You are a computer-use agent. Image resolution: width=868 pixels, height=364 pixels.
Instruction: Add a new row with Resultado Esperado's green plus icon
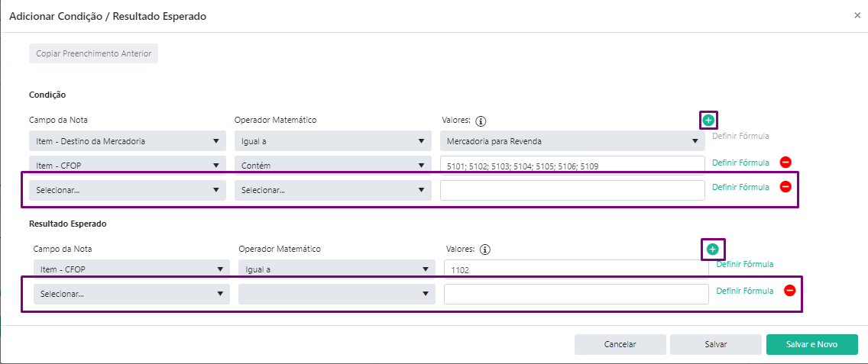click(712, 250)
